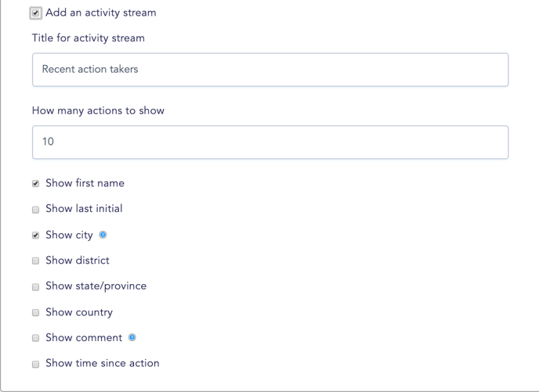539x392 pixels.
Task: Enable the Show last initial checkbox
Action: coord(35,210)
